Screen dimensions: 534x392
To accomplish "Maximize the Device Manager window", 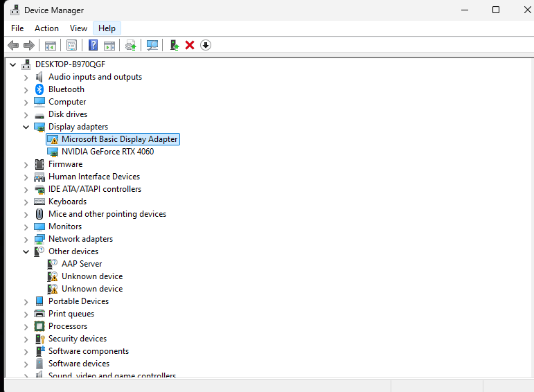I will pyautogui.click(x=496, y=10).
